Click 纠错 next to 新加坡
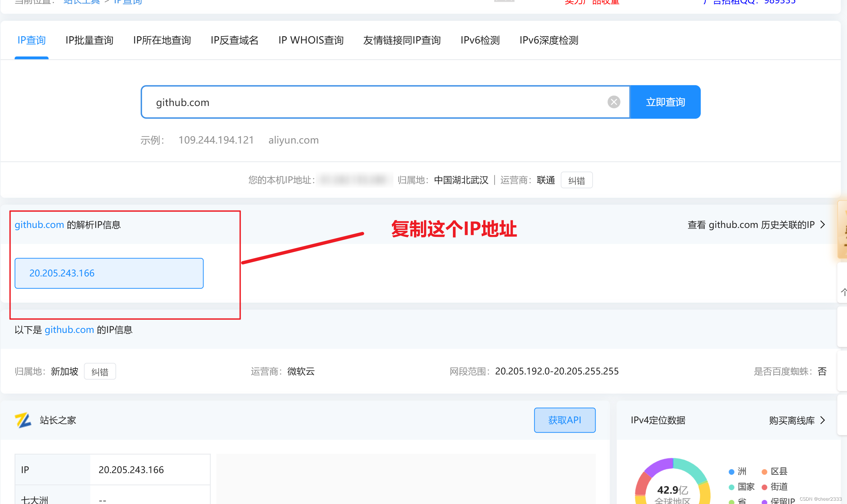 tap(100, 371)
